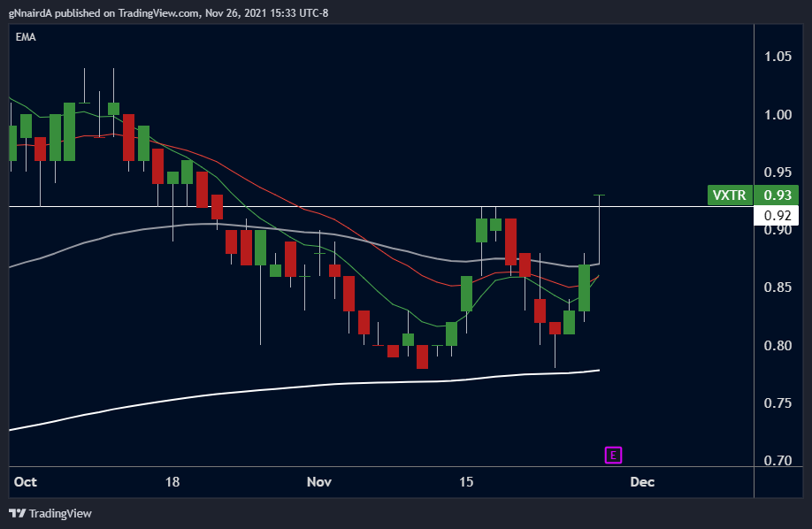812x529 pixels.
Task: Click the purple earnings E marker
Action: 613,455
